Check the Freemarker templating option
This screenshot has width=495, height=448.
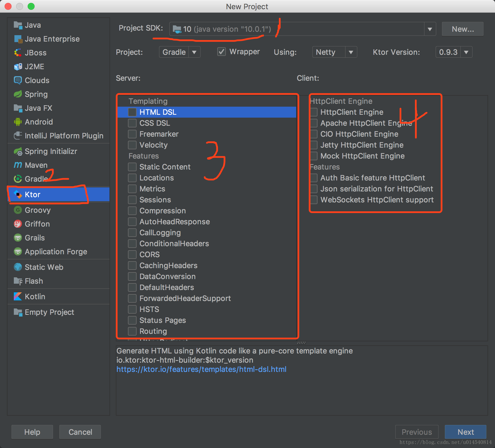point(132,134)
